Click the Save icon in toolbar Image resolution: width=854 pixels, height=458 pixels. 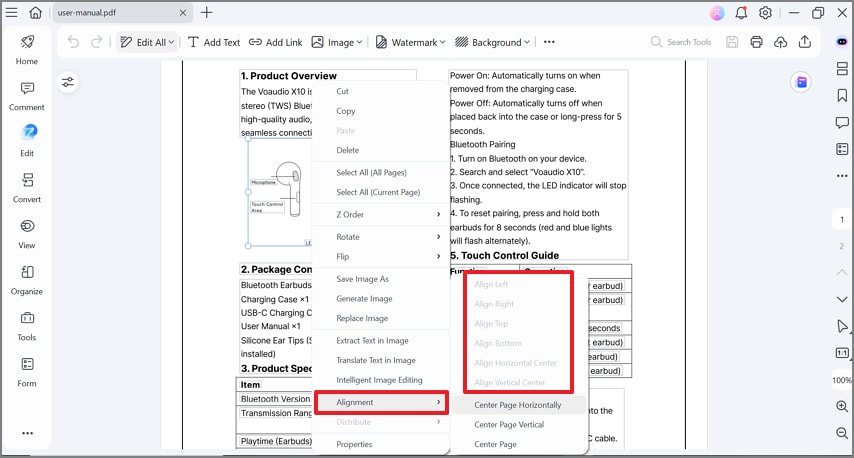click(732, 42)
